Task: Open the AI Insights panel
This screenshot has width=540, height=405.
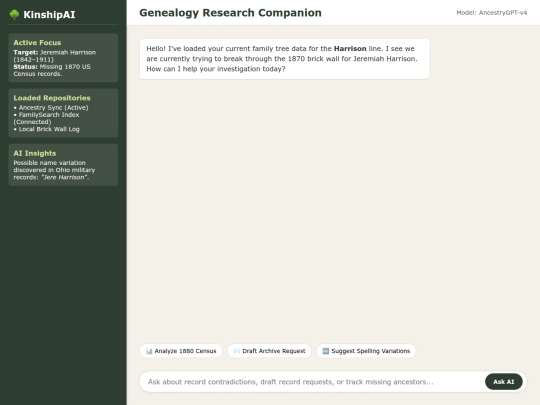Action: coord(63,165)
